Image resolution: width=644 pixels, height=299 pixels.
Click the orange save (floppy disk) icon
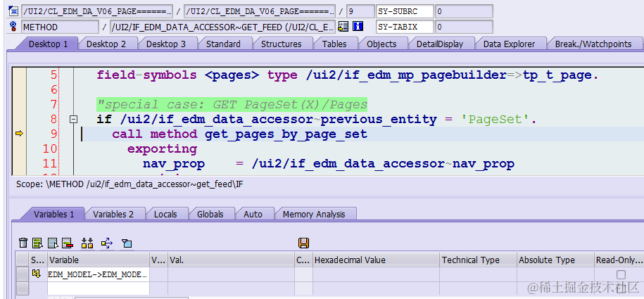pos(304,243)
